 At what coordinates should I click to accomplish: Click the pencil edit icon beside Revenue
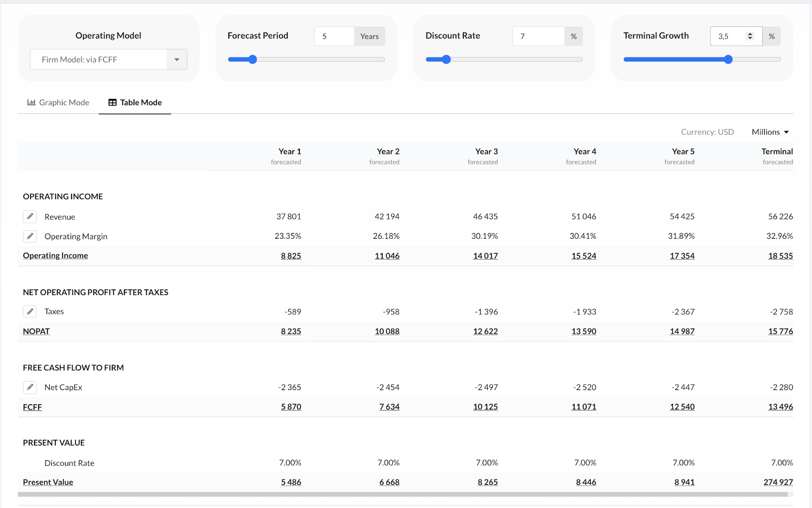pos(30,216)
